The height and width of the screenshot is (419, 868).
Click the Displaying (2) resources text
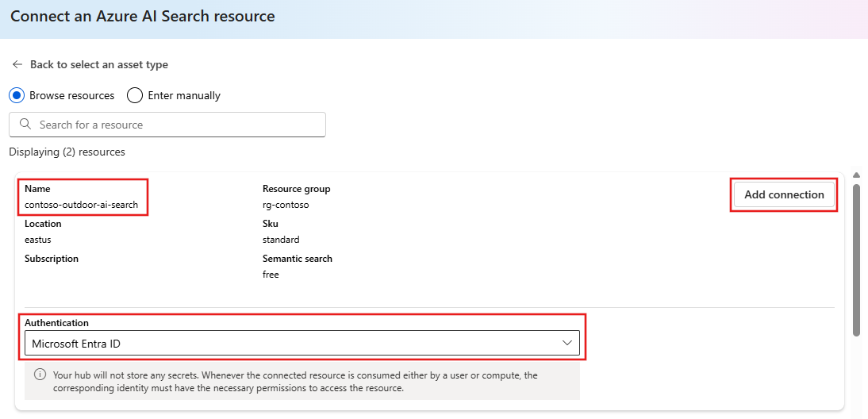[67, 152]
